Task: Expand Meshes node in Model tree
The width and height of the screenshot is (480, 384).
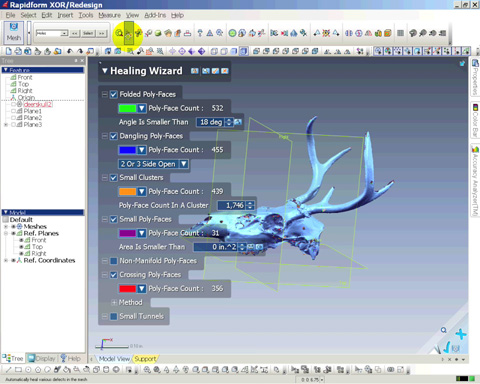Action: pos(6,226)
